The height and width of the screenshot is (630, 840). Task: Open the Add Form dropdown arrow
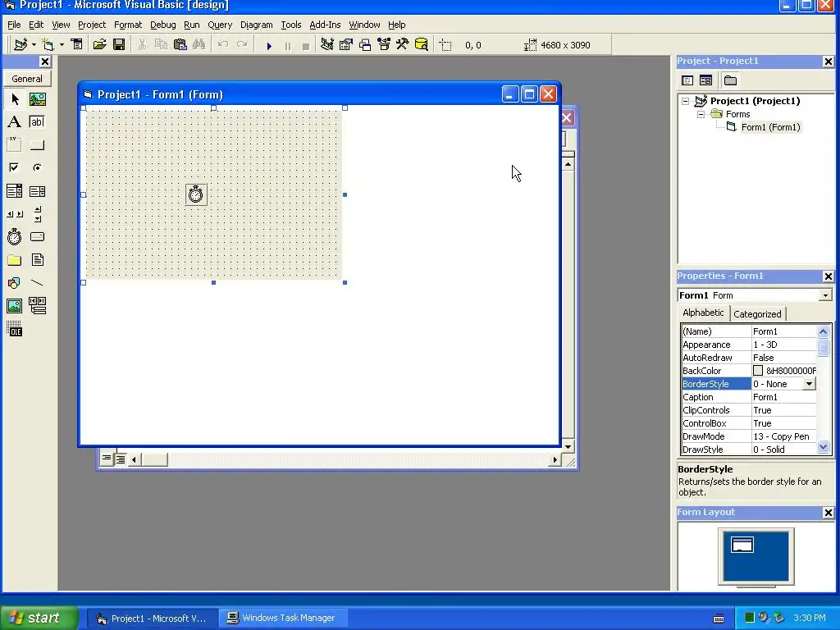coord(62,44)
